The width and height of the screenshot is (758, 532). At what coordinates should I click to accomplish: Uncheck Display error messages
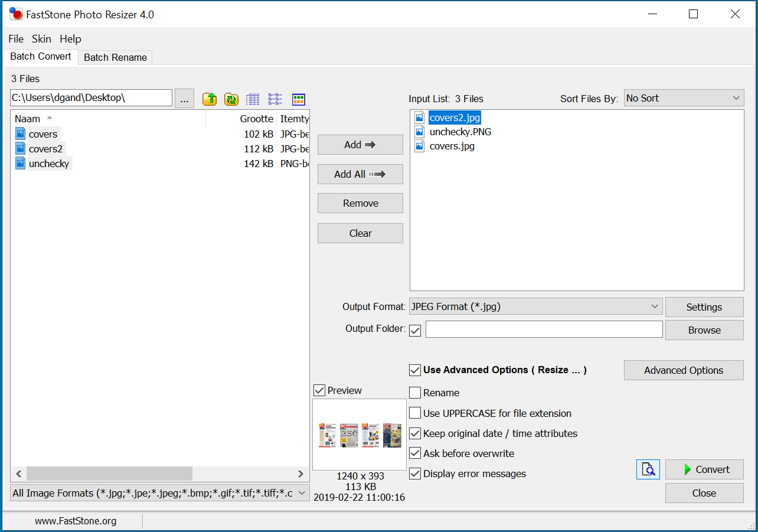[415, 474]
